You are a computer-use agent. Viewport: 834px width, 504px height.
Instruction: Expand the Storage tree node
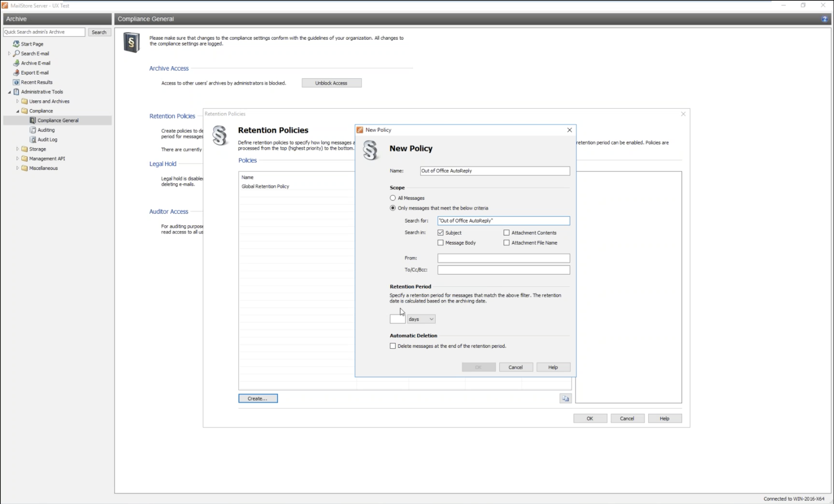(x=18, y=149)
